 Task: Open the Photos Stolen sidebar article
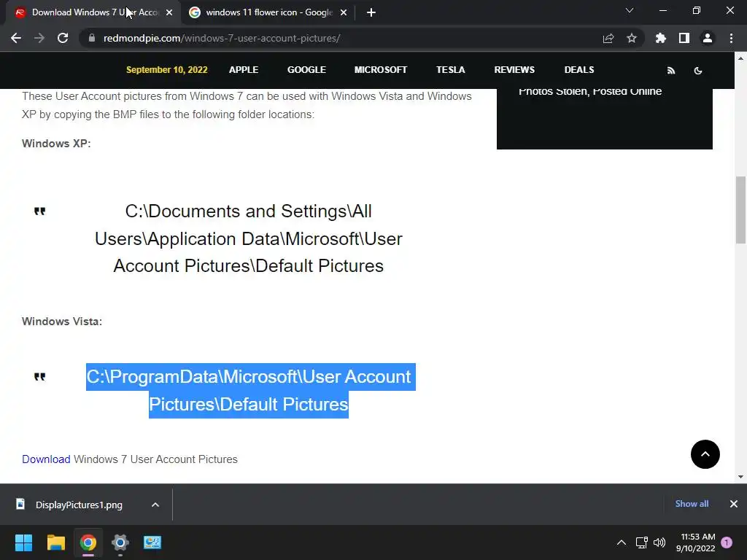click(589, 91)
